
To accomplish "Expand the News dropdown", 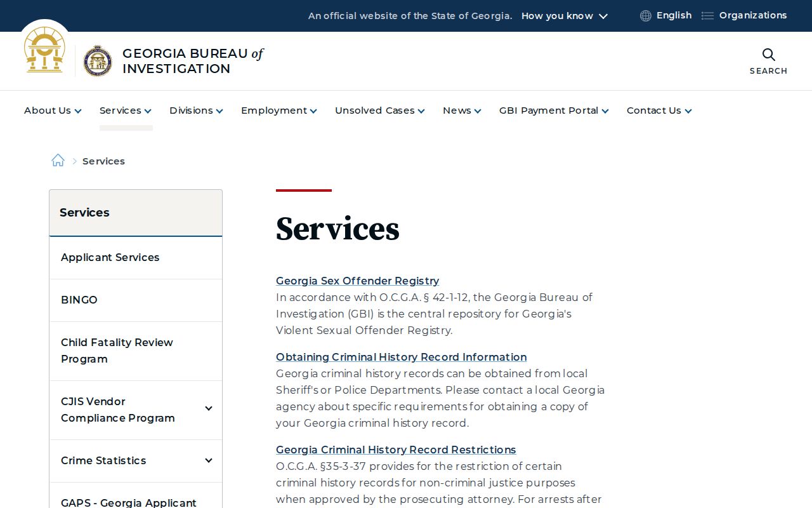I will [462, 110].
